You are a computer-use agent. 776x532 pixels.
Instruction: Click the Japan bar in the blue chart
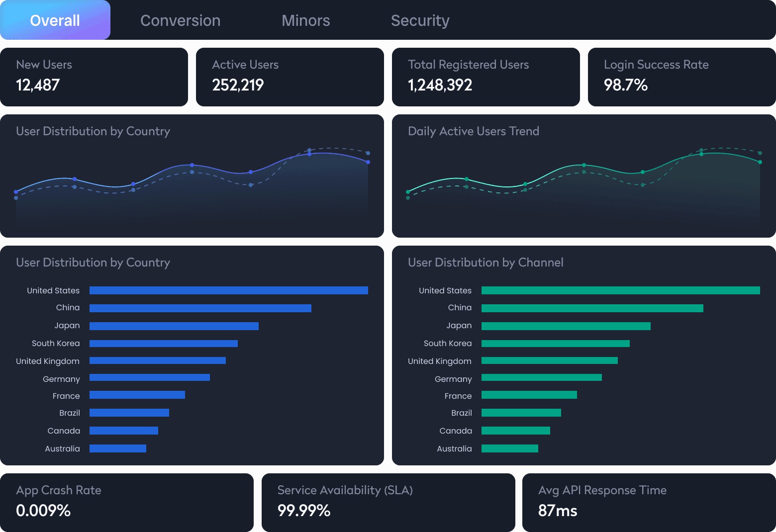tap(174, 326)
